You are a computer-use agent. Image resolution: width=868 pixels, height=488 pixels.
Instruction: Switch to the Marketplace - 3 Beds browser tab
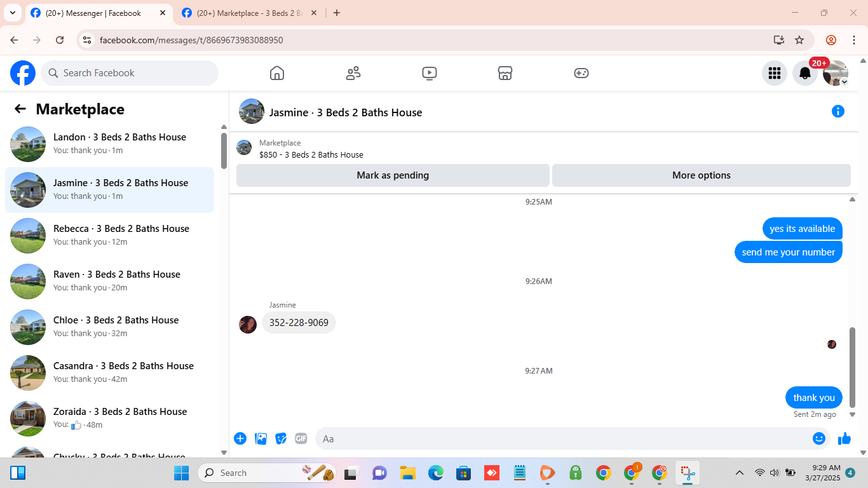point(250,13)
